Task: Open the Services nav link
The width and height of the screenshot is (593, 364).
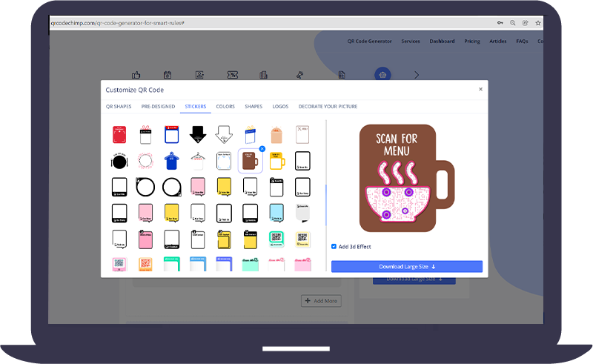Action: click(x=411, y=42)
